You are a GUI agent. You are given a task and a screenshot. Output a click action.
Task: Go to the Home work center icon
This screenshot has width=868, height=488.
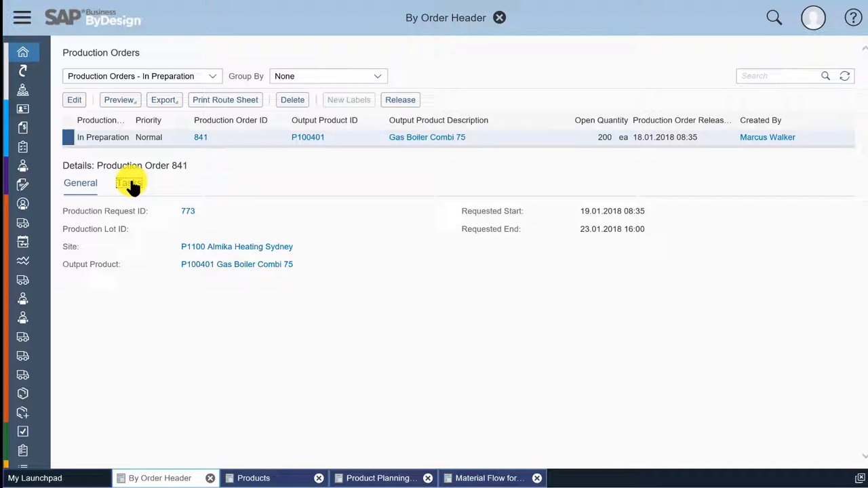click(x=23, y=52)
